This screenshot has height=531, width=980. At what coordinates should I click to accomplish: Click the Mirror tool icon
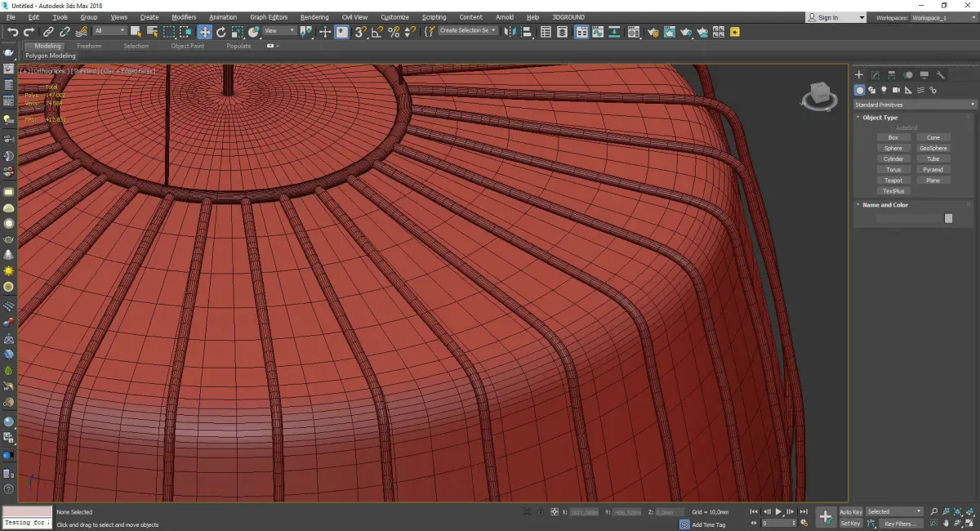click(509, 32)
